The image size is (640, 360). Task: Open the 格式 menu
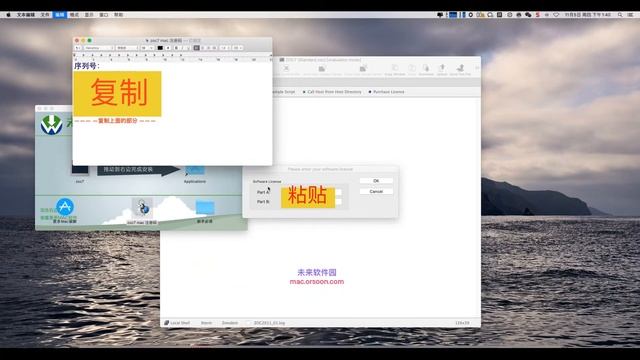[x=74, y=15]
